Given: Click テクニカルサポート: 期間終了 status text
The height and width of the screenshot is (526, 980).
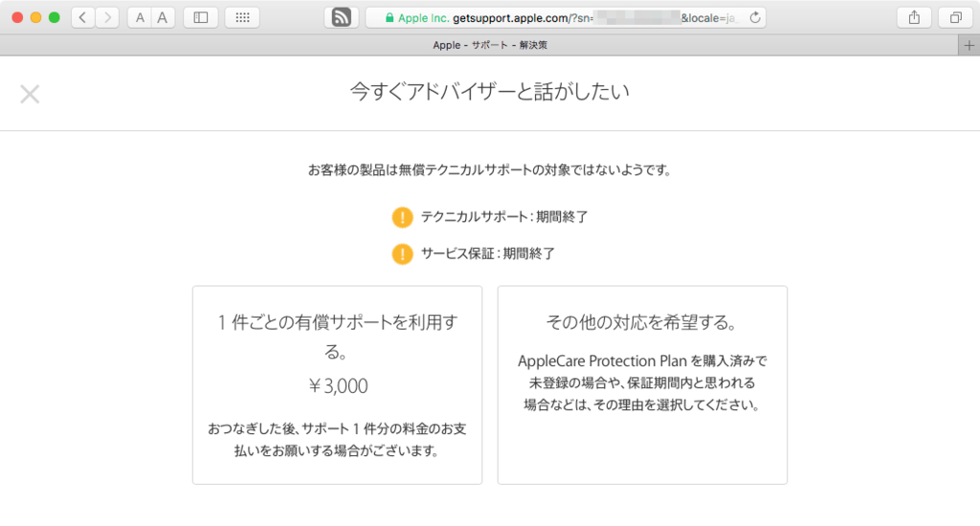Looking at the screenshot, I should coord(504,217).
